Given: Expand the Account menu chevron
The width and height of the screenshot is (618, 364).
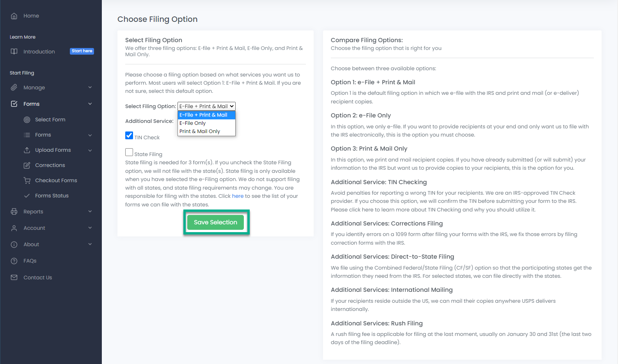Looking at the screenshot, I should point(90,228).
